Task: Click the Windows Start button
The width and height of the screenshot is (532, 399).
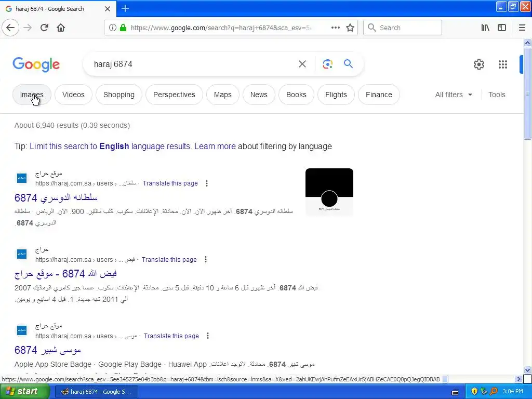Action: click(x=24, y=391)
